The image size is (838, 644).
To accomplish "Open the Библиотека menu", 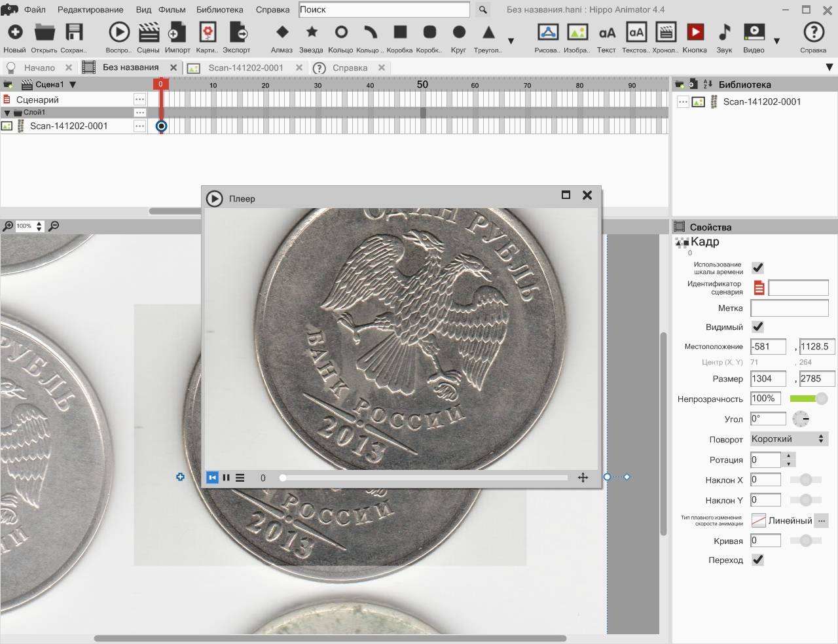I will (219, 10).
